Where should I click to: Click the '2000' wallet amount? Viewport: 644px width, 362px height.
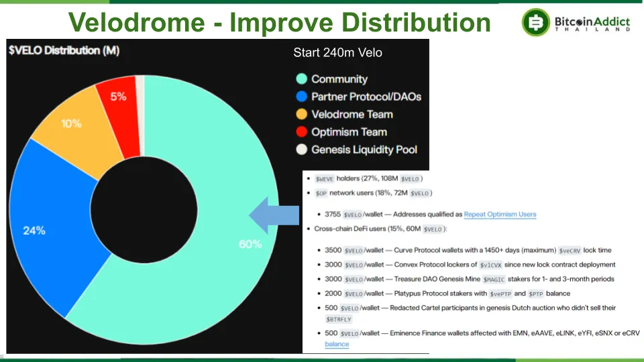(x=333, y=294)
